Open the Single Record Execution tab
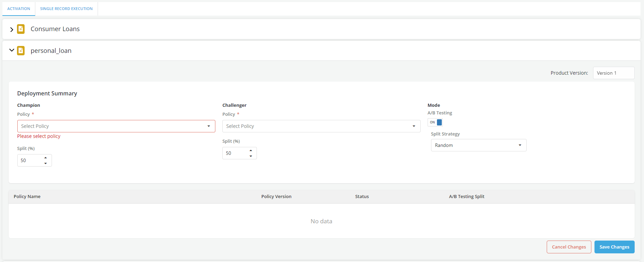644x262 pixels. pos(66,9)
